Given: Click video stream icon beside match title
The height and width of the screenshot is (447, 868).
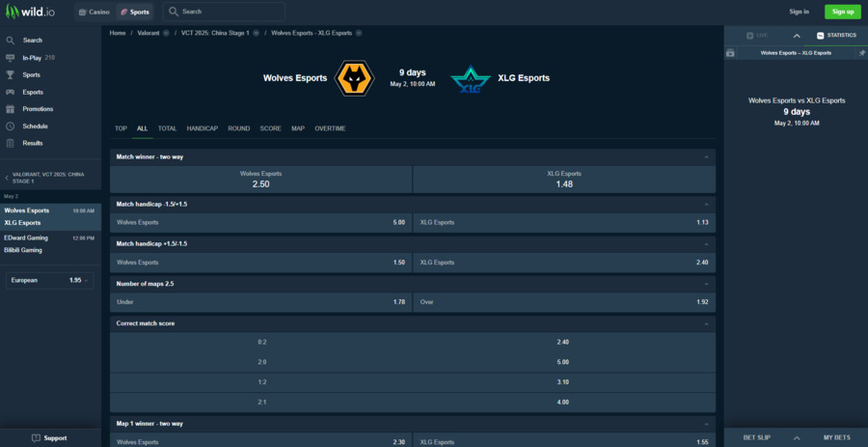Looking at the screenshot, I should click(x=730, y=53).
